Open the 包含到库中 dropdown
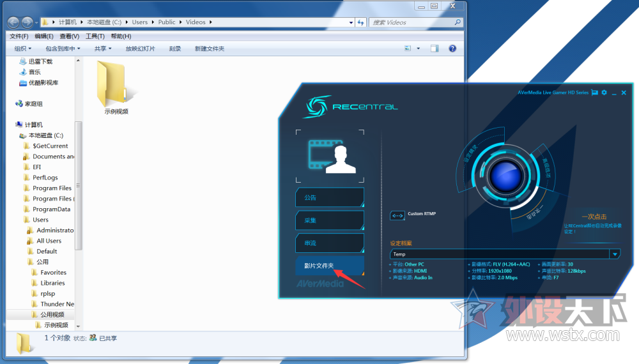 [63, 49]
